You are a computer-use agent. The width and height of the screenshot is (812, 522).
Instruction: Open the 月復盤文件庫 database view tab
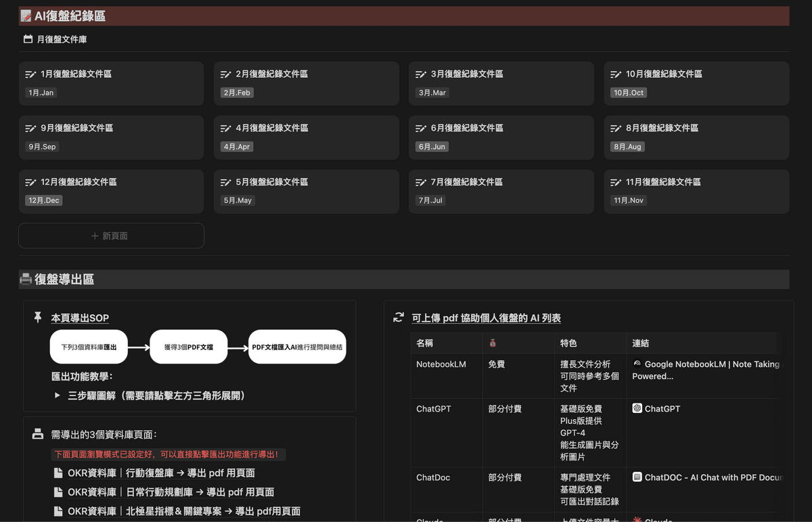point(61,39)
